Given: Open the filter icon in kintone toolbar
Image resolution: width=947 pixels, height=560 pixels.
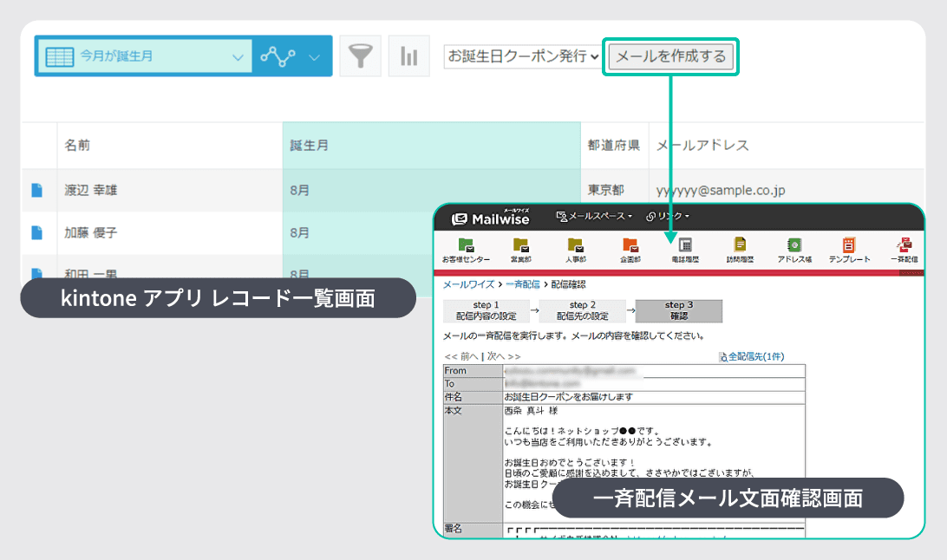Looking at the screenshot, I should [x=360, y=55].
